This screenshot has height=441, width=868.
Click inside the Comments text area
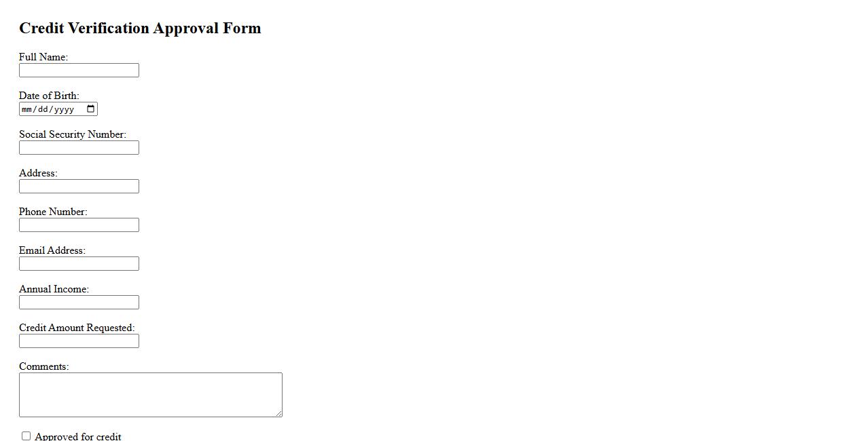click(x=150, y=394)
